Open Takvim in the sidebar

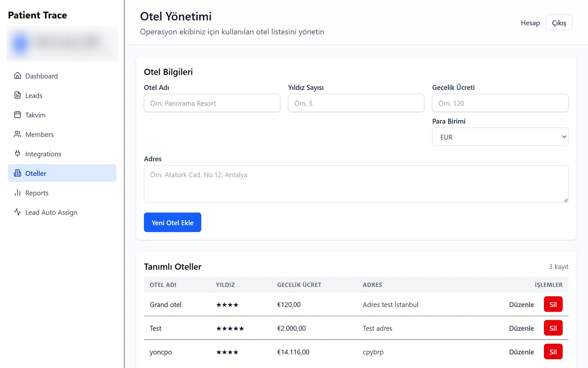pos(62,115)
